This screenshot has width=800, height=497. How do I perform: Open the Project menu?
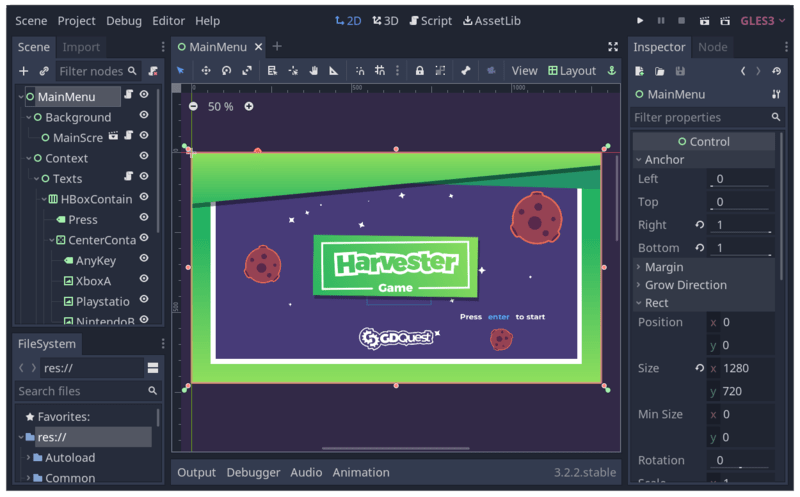click(76, 21)
